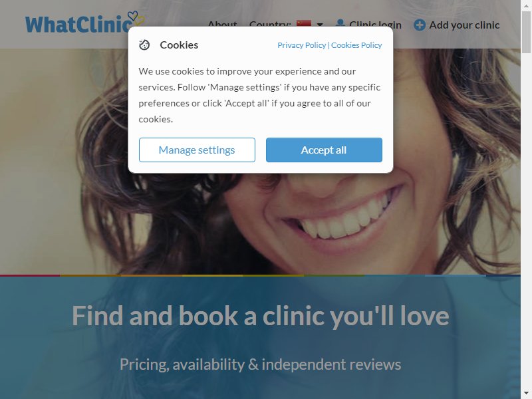This screenshot has width=532, height=399.
Task: Go to Clinic login
Action: pyautogui.click(x=375, y=23)
